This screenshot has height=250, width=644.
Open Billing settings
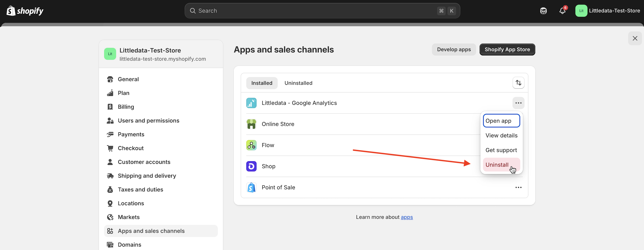pos(161,107)
